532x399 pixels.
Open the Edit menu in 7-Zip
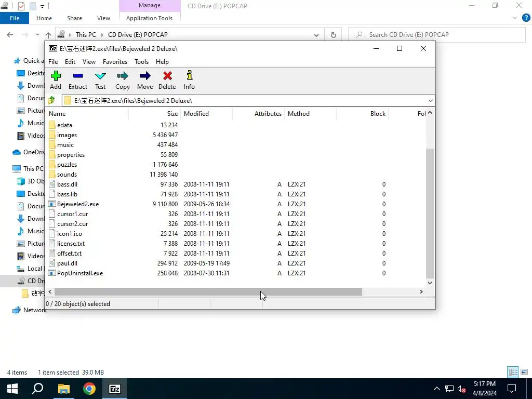tap(70, 62)
